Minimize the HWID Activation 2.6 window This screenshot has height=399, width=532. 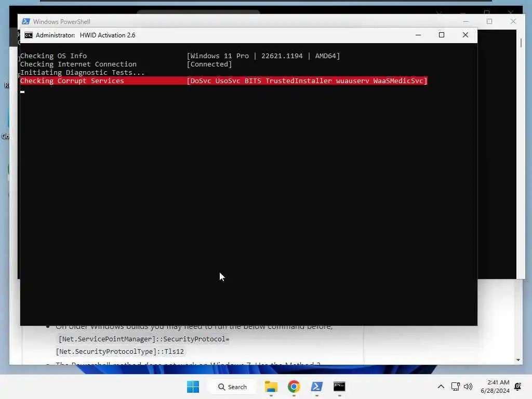click(x=418, y=35)
